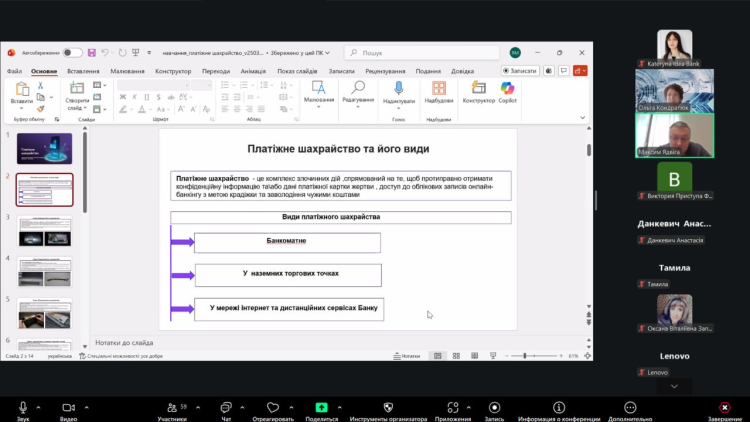Toggle the AutoSave switch in title bar
This screenshot has height=422, width=750.
pyautogui.click(x=72, y=52)
